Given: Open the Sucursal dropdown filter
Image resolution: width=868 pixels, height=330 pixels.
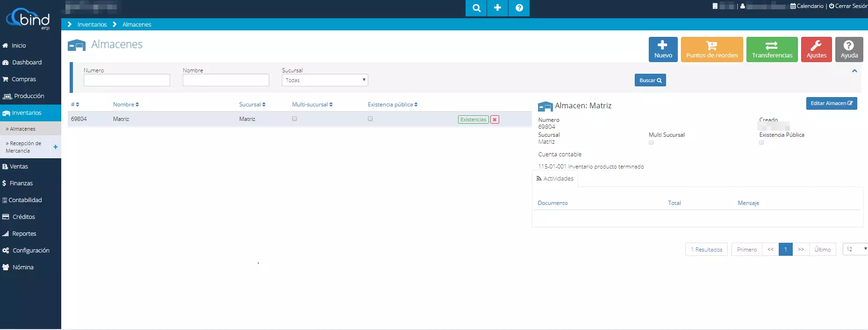Looking at the screenshot, I should (x=325, y=80).
